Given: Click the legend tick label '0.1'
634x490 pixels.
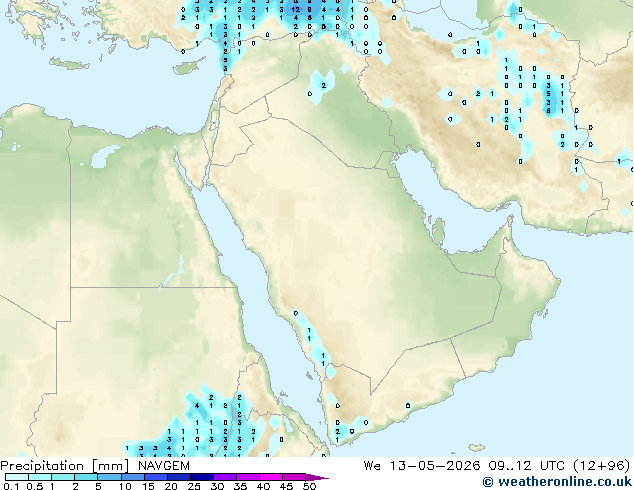Looking at the screenshot, I should (11, 486).
